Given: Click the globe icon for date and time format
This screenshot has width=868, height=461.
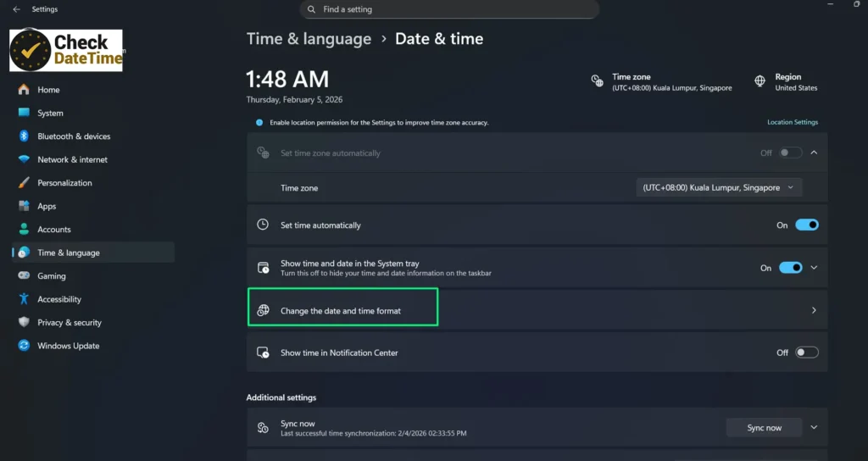Looking at the screenshot, I should tap(263, 310).
